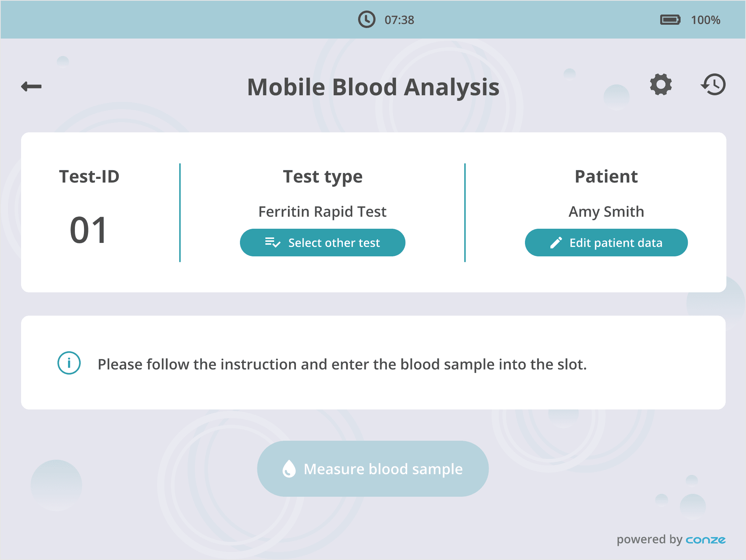Click the battery icon in status bar

click(670, 20)
